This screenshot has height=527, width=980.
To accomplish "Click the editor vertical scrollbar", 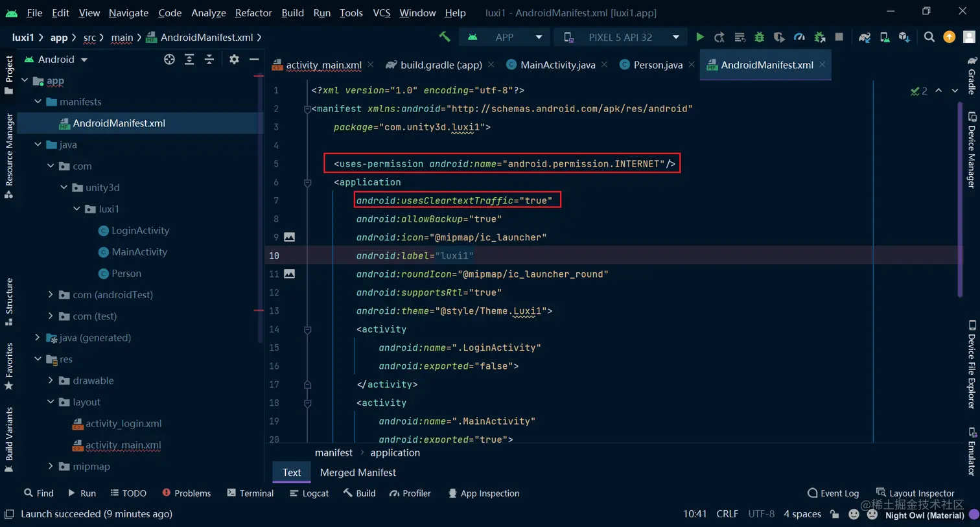I will (960, 200).
